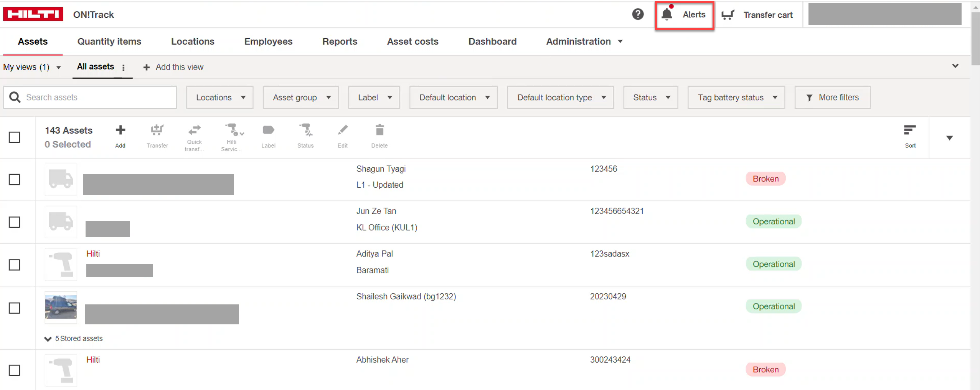Click the Broken status badge for 123456
This screenshot has width=980, height=390.
click(x=766, y=178)
